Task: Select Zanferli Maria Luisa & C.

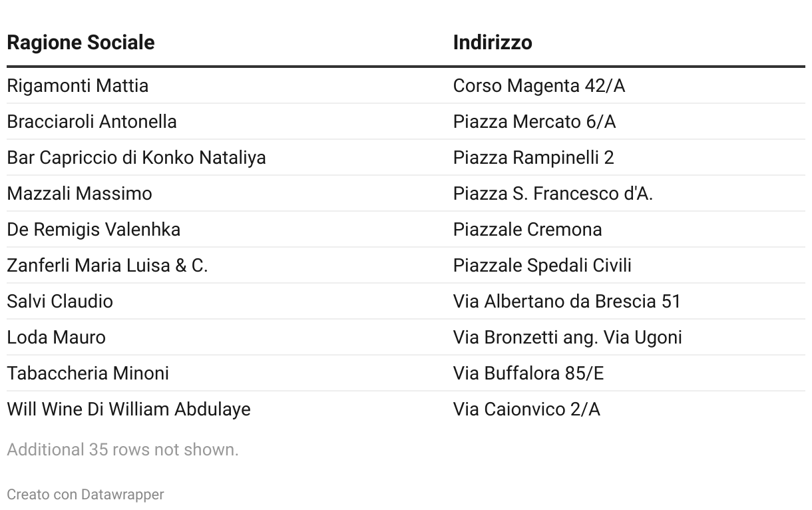Action: (x=107, y=265)
